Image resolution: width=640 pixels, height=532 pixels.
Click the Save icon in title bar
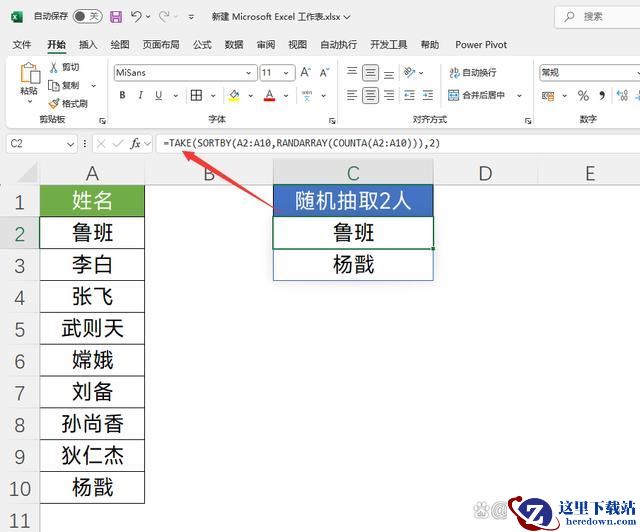pos(116,17)
